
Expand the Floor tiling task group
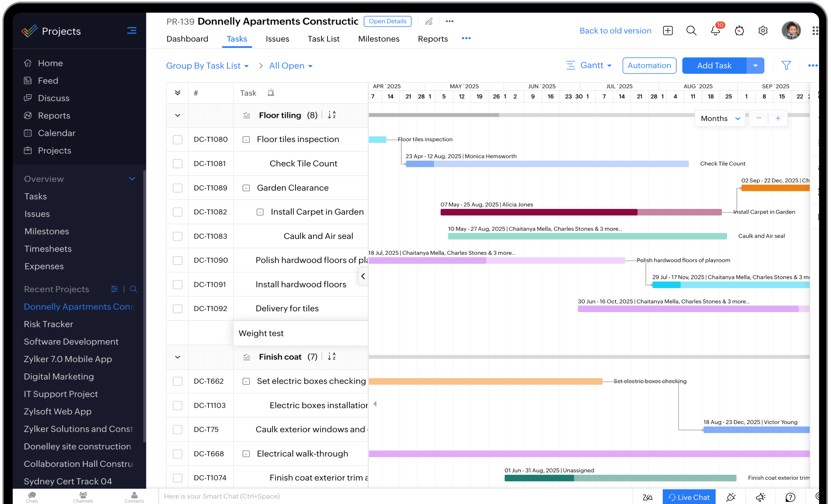177,115
